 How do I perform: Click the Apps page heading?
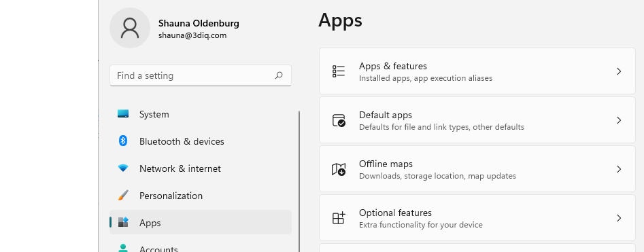pyautogui.click(x=340, y=20)
